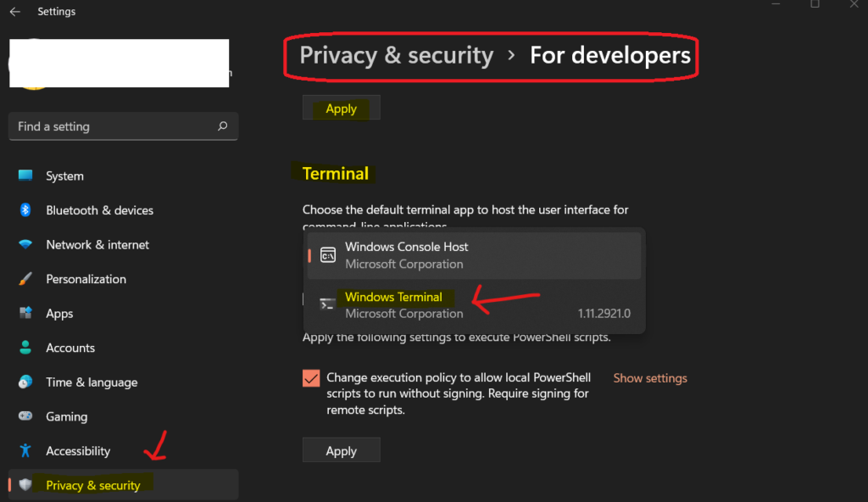Screen dimensions: 868x502
Task: Click the Find a setting search box
Action: click(114, 126)
